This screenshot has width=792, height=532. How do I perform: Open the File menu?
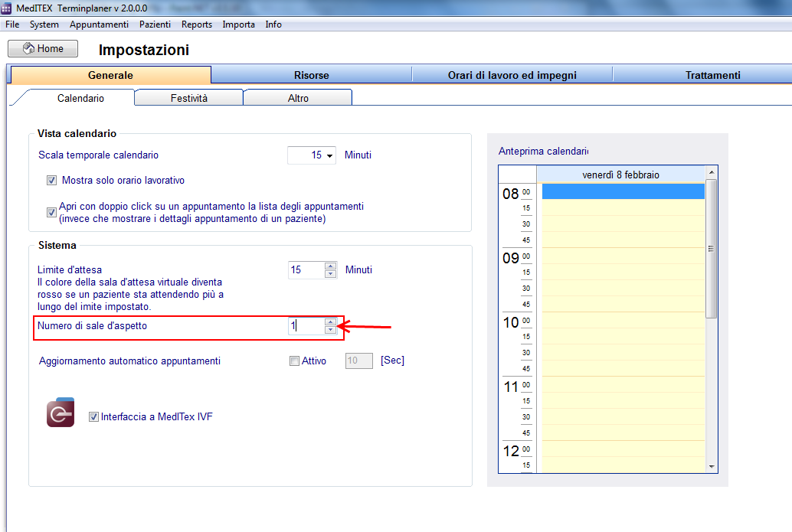coord(12,24)
